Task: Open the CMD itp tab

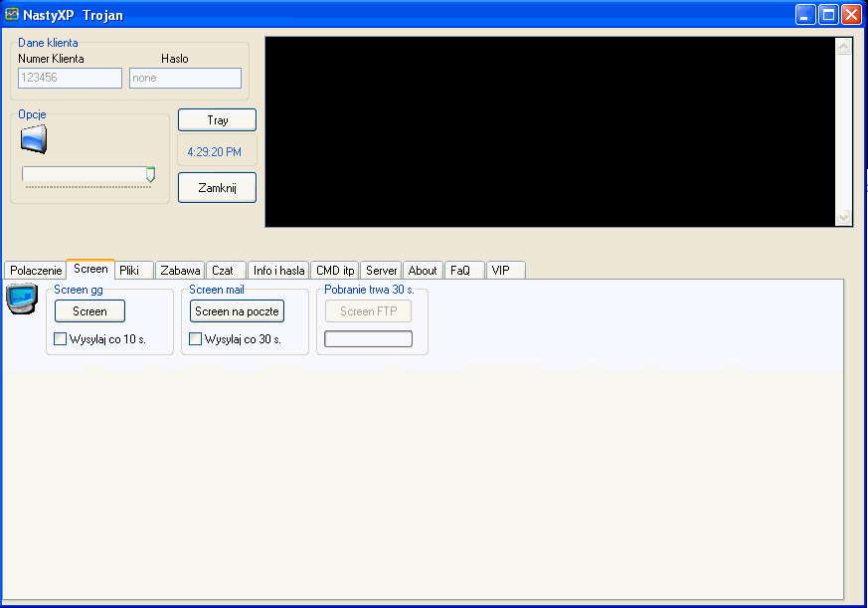Action: pyautogui.click(x=334, y=270)
